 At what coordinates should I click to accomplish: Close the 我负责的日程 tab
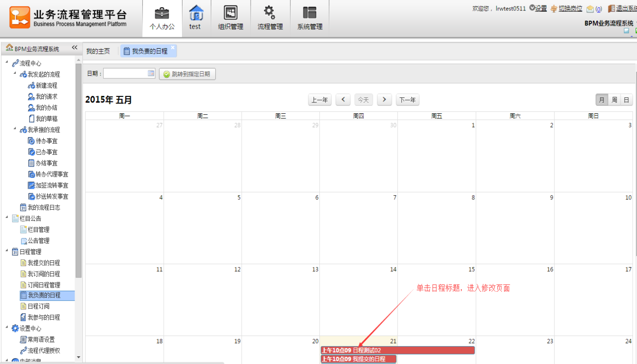[173, 47]
